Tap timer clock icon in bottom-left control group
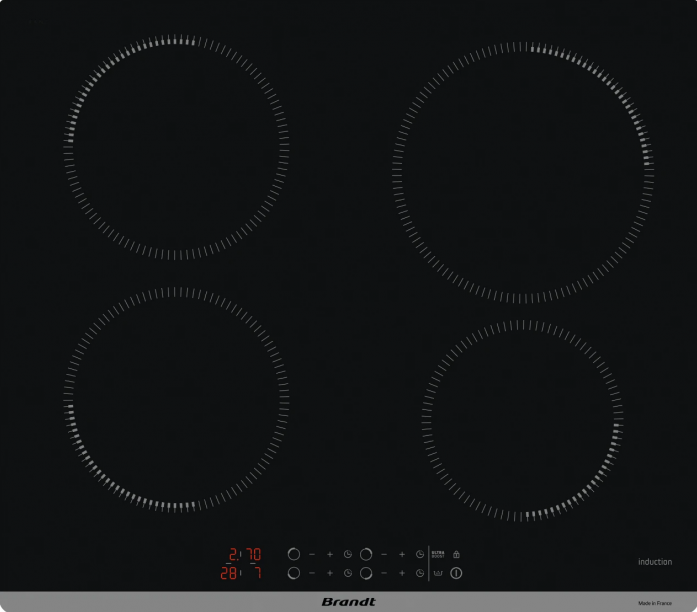This screenshot has height=612, width=697. click(347, 573)
